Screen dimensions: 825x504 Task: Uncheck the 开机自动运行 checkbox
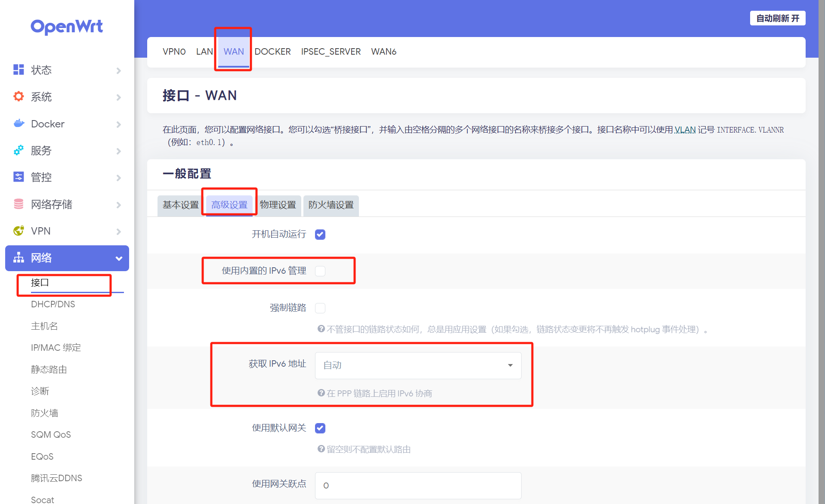point(320,235)
